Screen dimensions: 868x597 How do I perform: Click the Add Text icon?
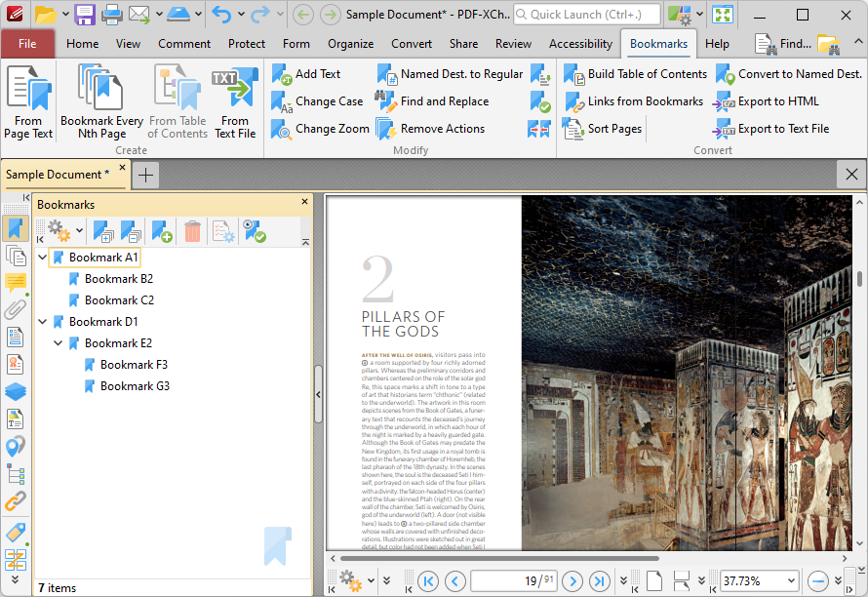tap(282, 74)
